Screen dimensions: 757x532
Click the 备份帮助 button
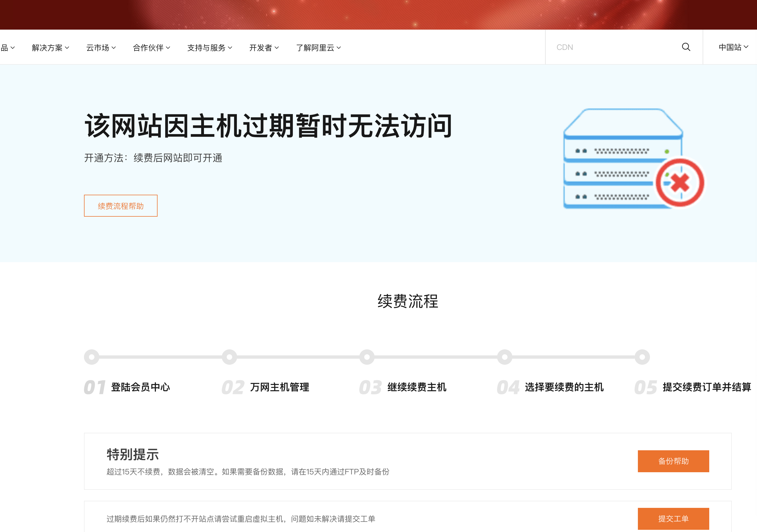coord(673,461)
